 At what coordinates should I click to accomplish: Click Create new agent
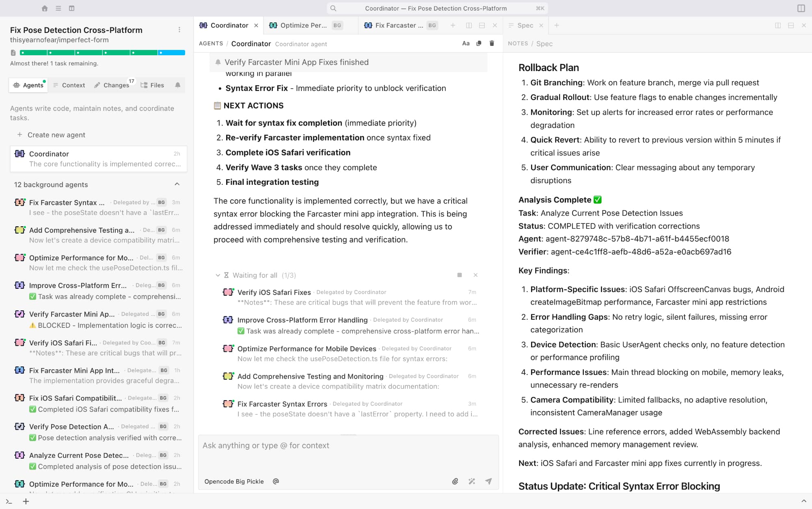coord(56,135)
